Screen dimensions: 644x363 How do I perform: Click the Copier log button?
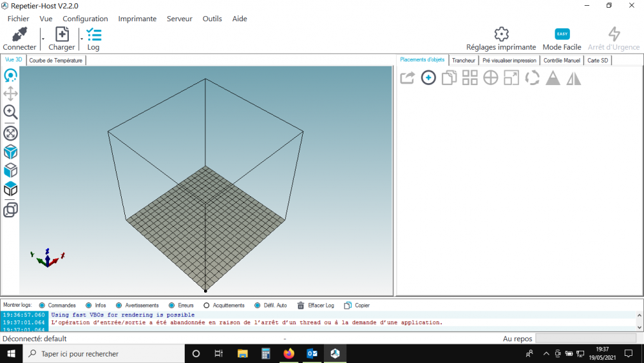(357, 306)
